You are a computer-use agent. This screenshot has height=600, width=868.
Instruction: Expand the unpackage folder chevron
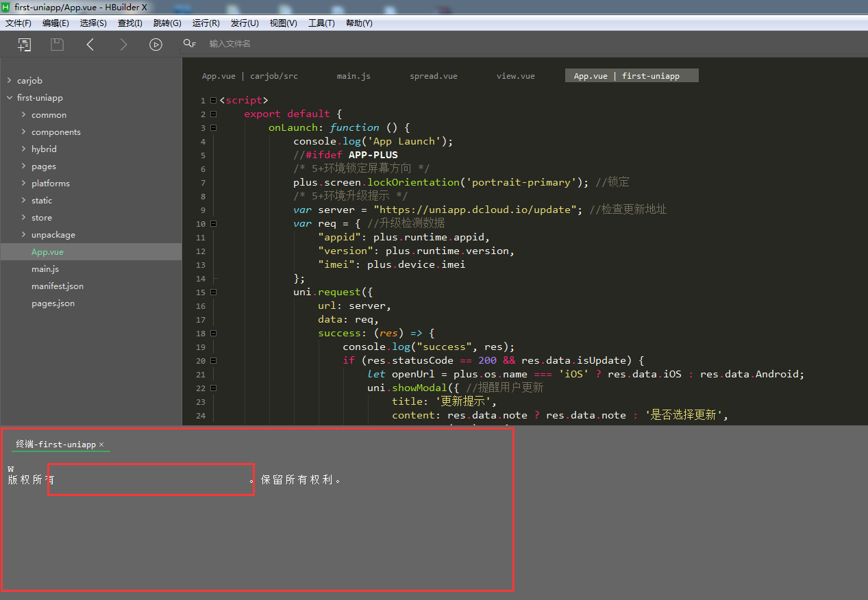(x=23, y=235)
